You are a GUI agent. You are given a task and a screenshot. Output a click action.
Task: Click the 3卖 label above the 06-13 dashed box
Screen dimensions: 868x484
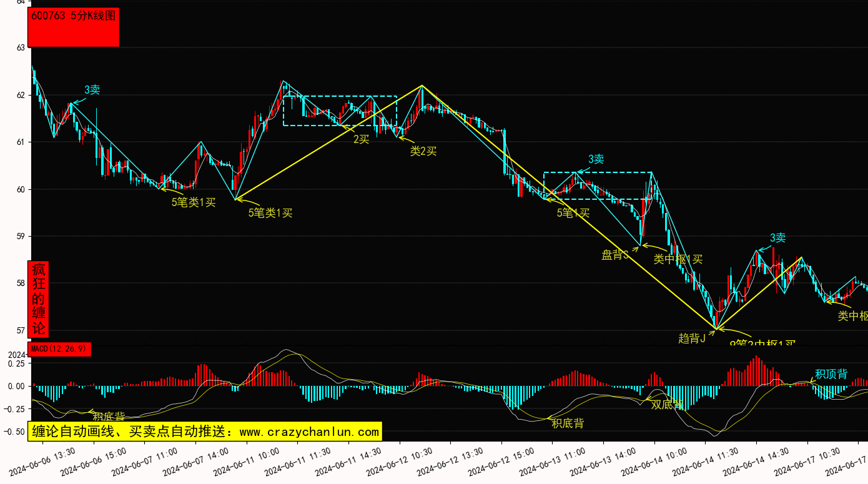click(x=596, y=159)
